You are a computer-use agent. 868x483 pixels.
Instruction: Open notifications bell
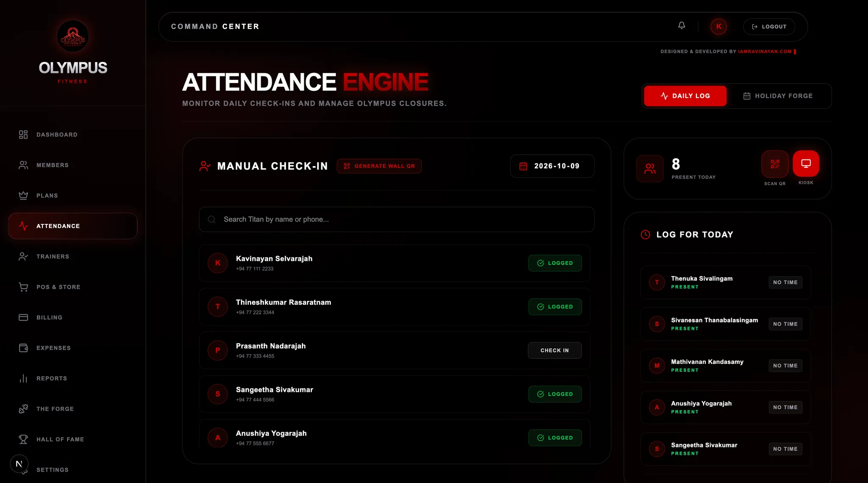click(682, 26)
